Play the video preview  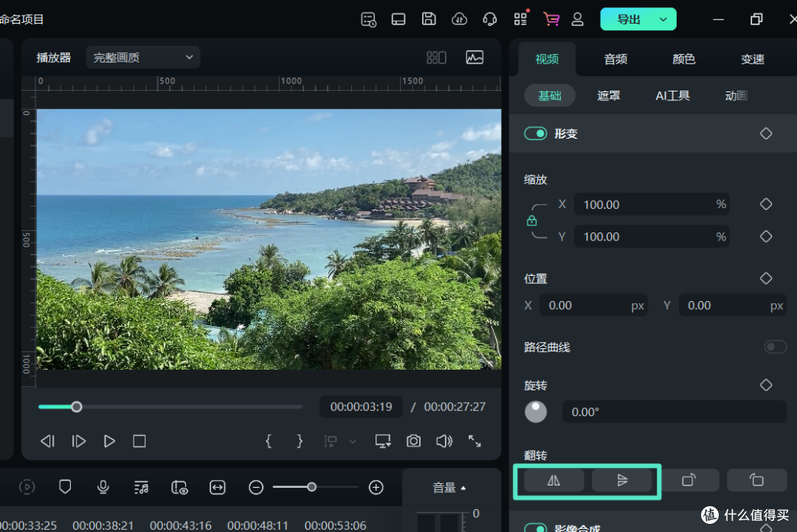pos(109,441)
